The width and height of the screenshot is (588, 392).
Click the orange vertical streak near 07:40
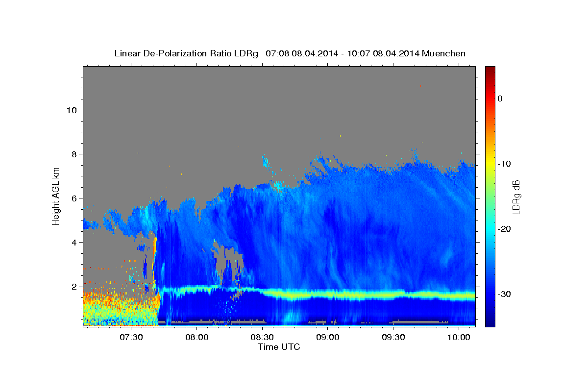tap(155, 259)
